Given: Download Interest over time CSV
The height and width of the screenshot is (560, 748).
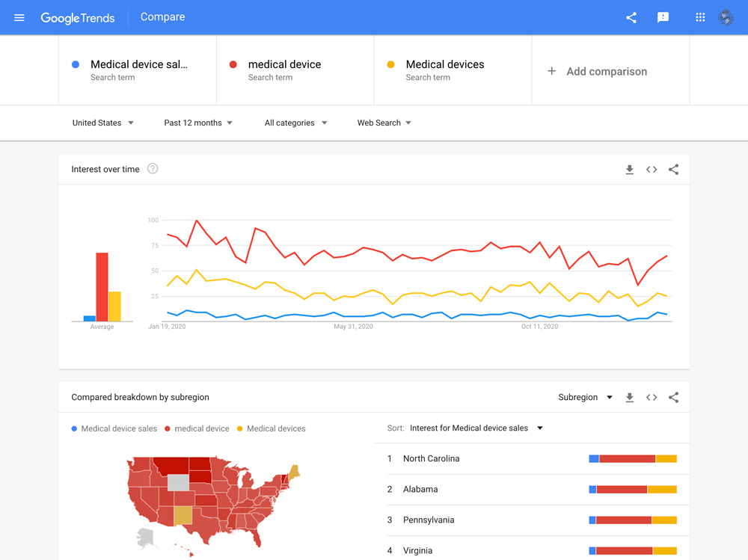Looking at the screenshot, I should (629, 169).
